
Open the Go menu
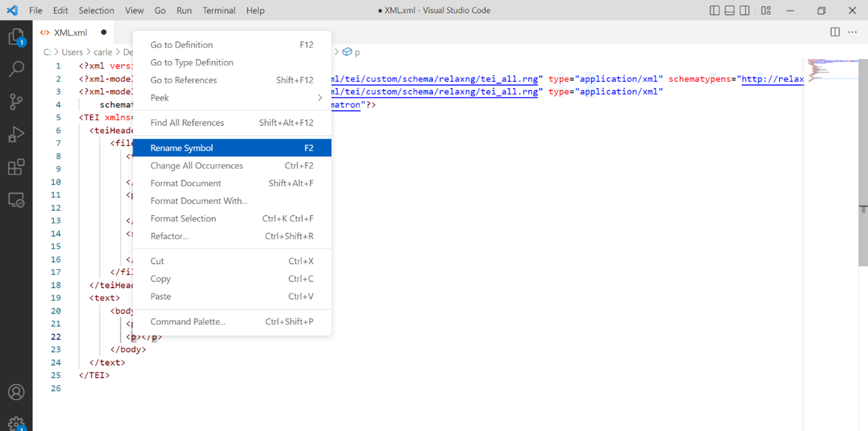coord(160,10)
